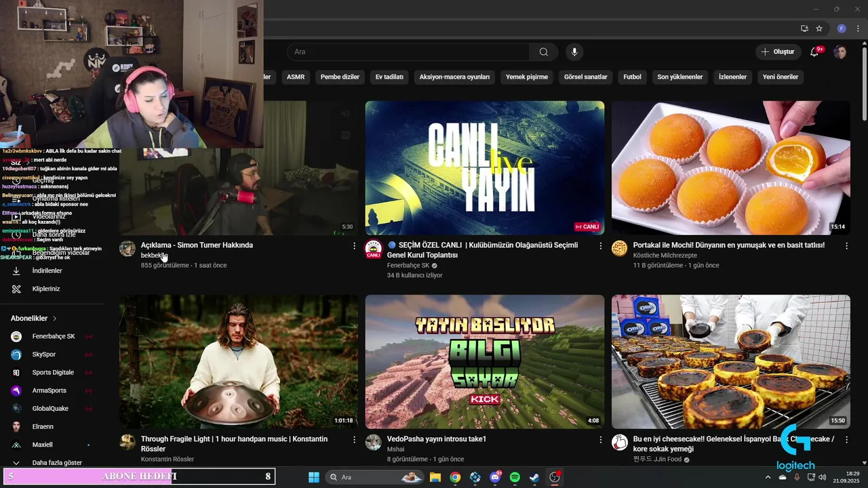Open the Bilgi Sayar Minecraft thumbnail

(485, 362)
